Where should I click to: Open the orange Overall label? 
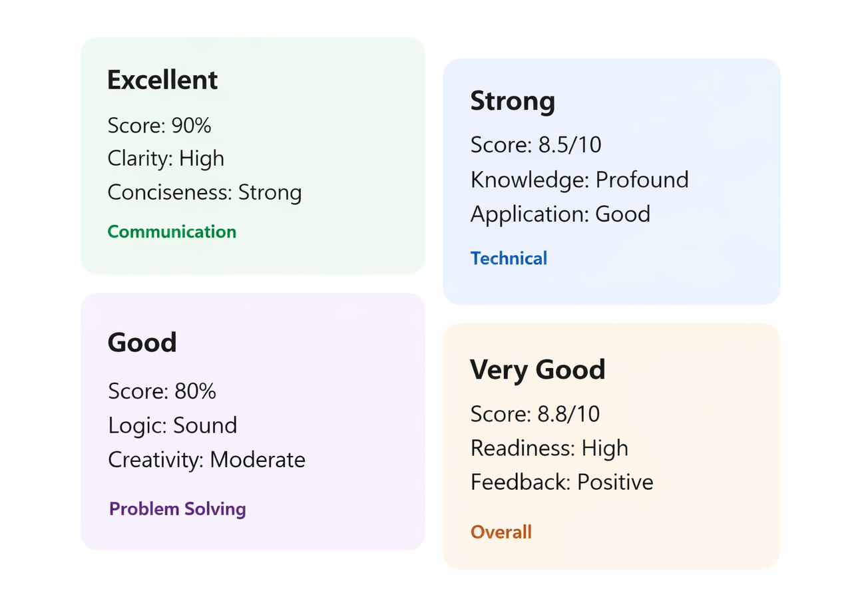point(501,532)
